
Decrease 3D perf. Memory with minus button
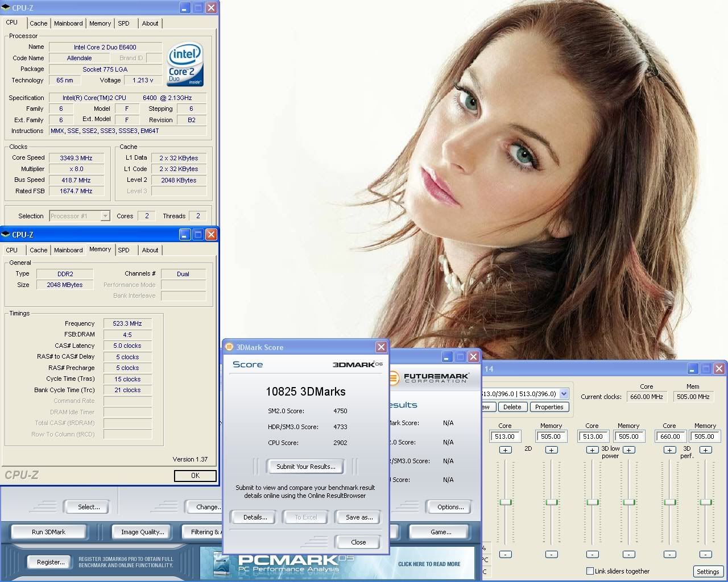pyautogui.click(x=706, y=554)
